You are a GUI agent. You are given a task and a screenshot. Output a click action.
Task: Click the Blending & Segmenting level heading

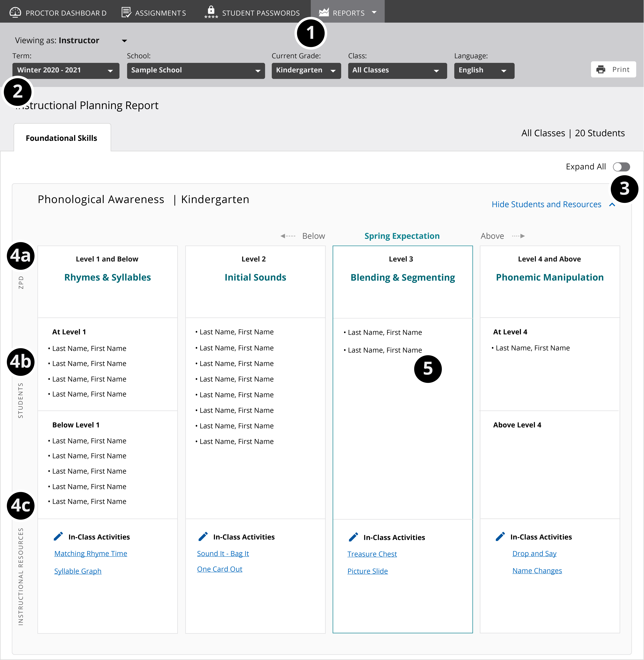402,277
